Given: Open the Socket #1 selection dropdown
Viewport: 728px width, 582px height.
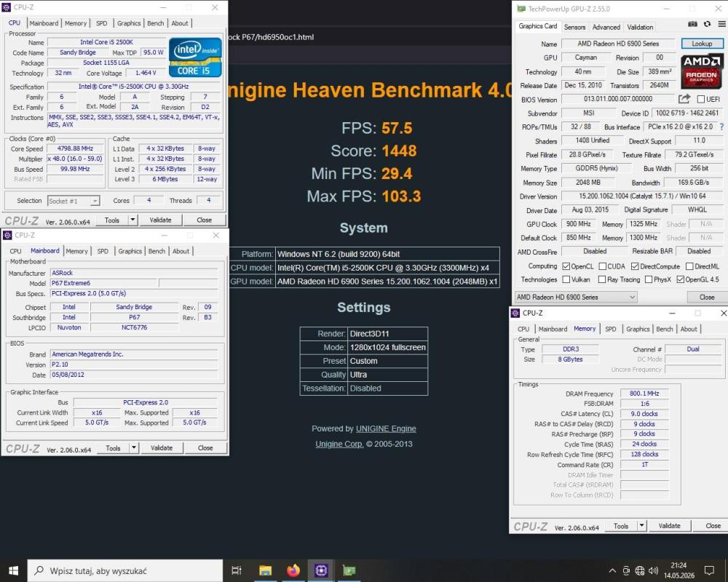Looking at the screenshot, I should (74, 201).
